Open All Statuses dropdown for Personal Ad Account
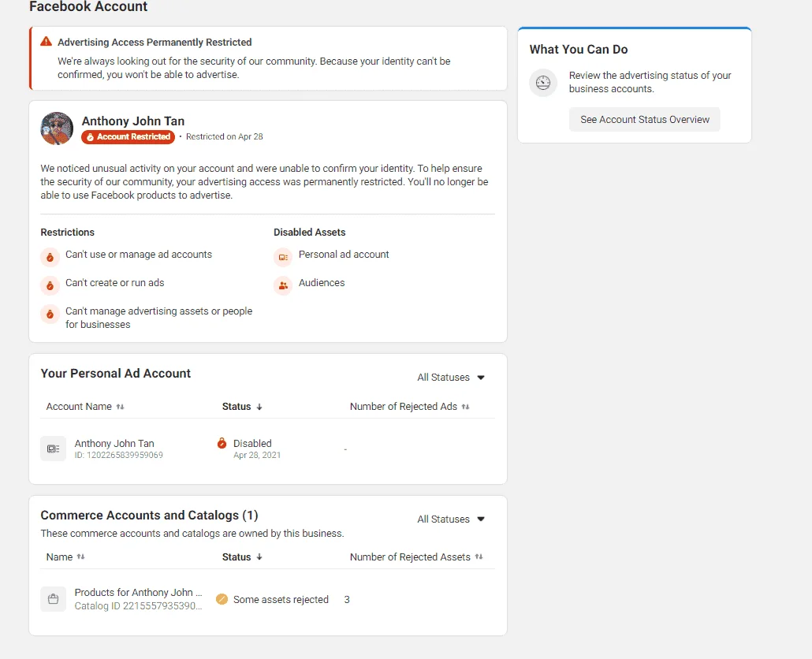This screenshot has height=659, width=812. click(450, 378)
